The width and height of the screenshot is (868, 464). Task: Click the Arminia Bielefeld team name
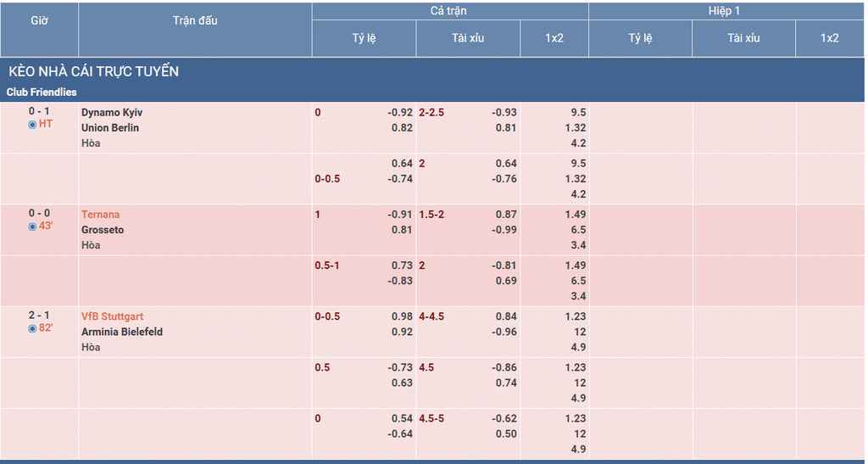[x=122, y=332]
